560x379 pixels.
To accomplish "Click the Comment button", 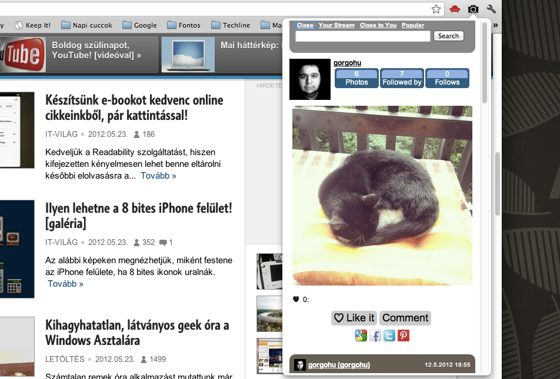I will 405,318.
